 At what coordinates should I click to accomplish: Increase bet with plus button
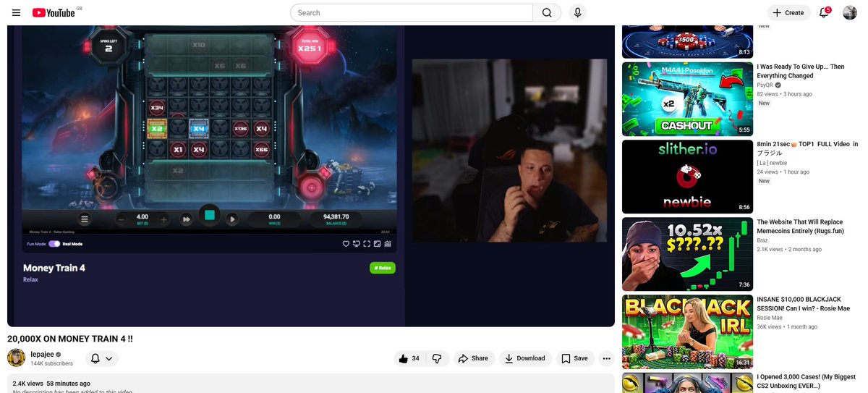pyautogui.click(x=164, y=219)
